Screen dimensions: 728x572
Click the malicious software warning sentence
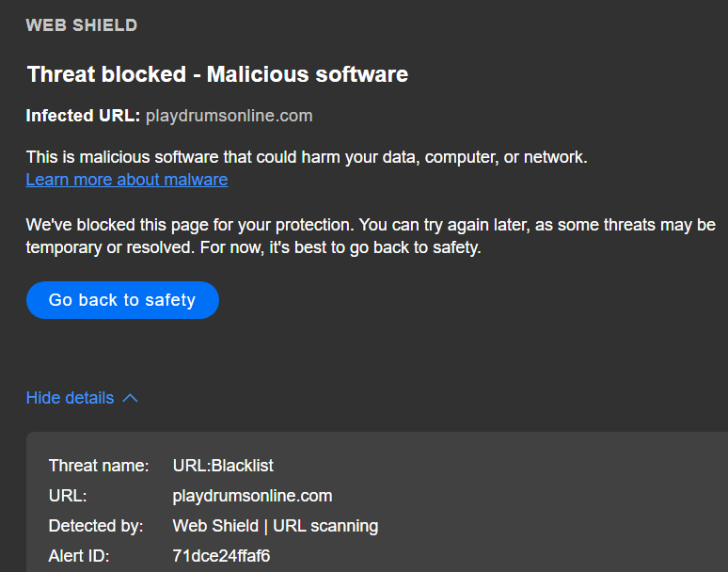[307, 157]
